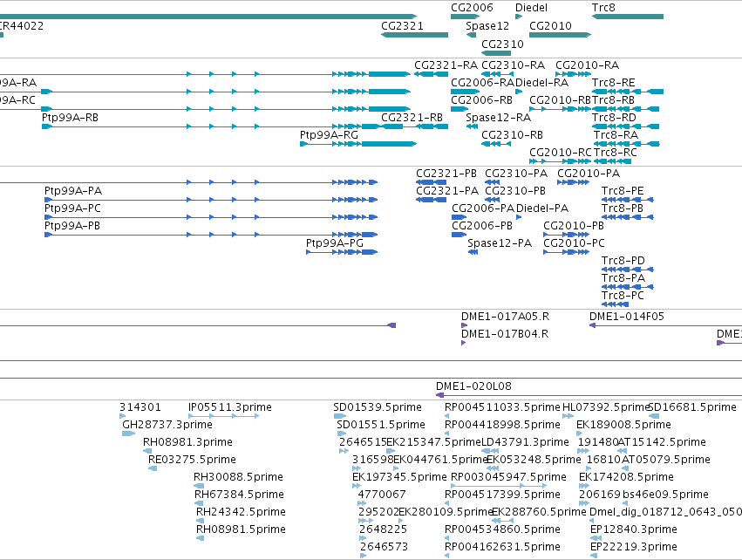Click the Ptp99A-PC protein label
The width and height of the screenshot is (742, 560).
pos(72,208)
